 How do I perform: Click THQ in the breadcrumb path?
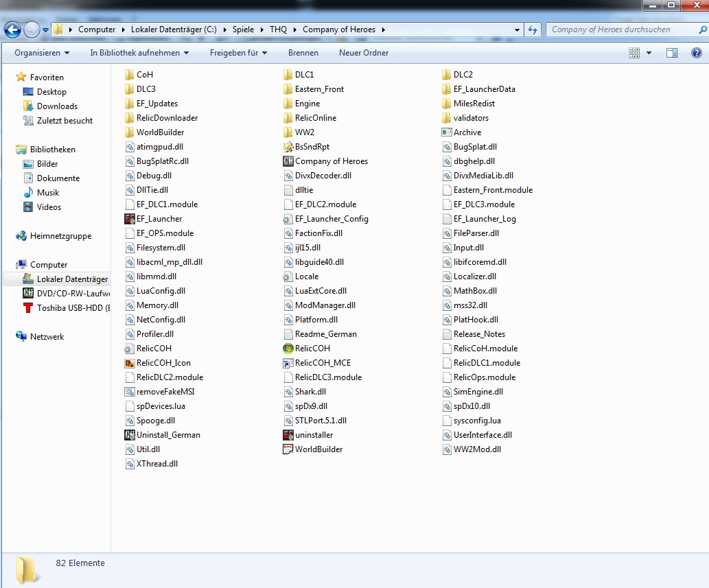pos(278,30)
